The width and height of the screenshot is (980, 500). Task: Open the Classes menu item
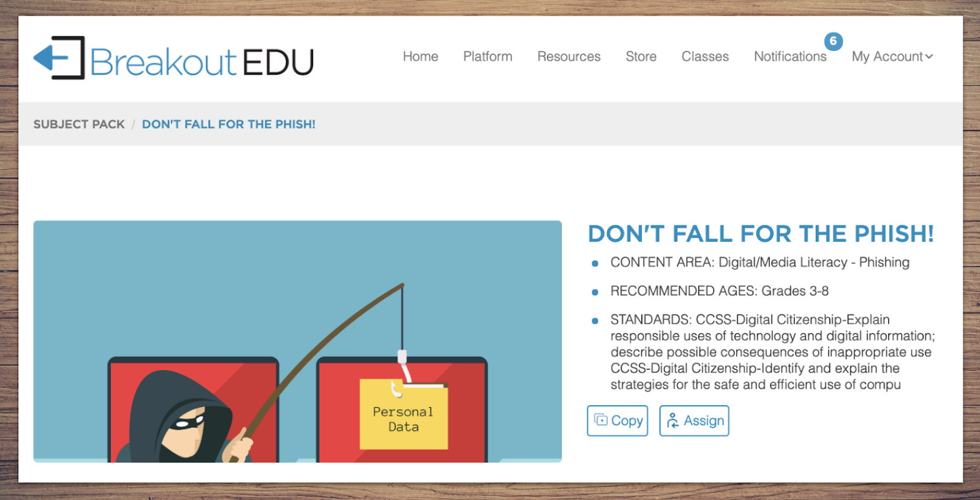[x=705, y=56]
